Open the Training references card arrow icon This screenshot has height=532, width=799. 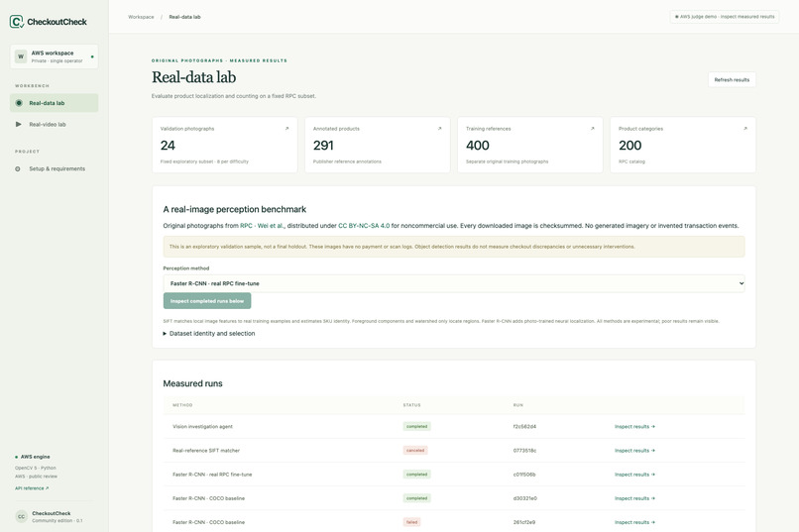click(x=592, y=128)
